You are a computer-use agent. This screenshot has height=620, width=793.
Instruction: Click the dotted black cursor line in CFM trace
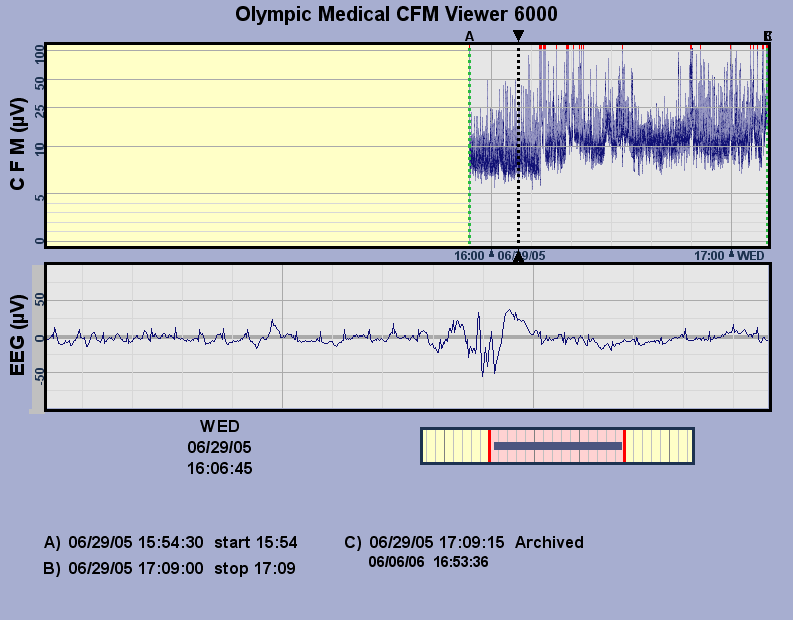coord(518,146)
